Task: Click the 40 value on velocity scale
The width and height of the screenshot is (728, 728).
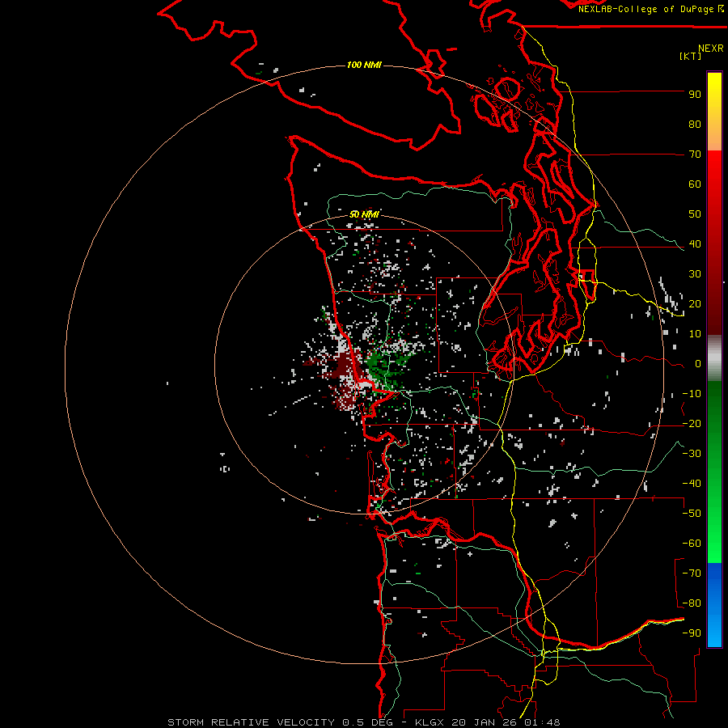Action: point(695,244)
